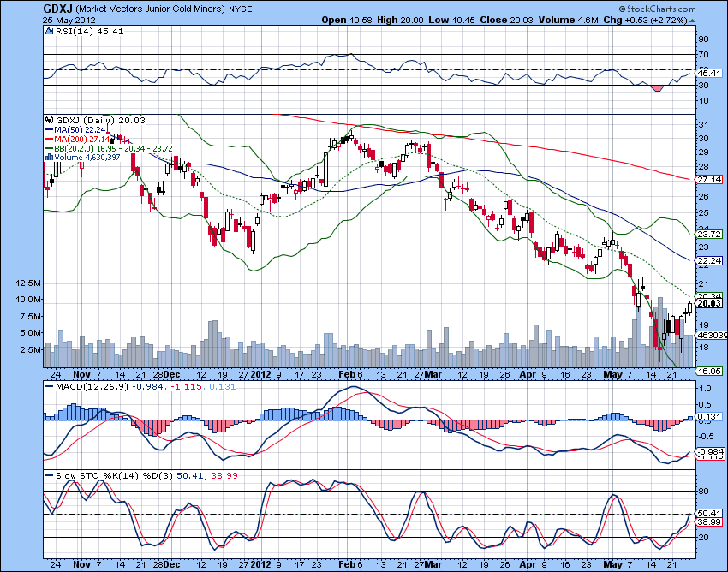Click the GDXJ (Daily) 20.03 legend text
The width and height of the screenshot is (728, 572).
click(100, 120)
